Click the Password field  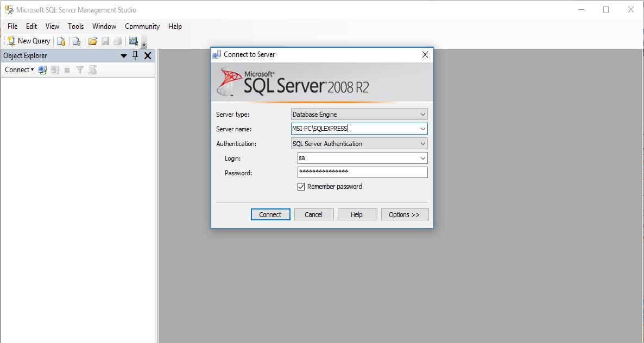coord(363,173)
